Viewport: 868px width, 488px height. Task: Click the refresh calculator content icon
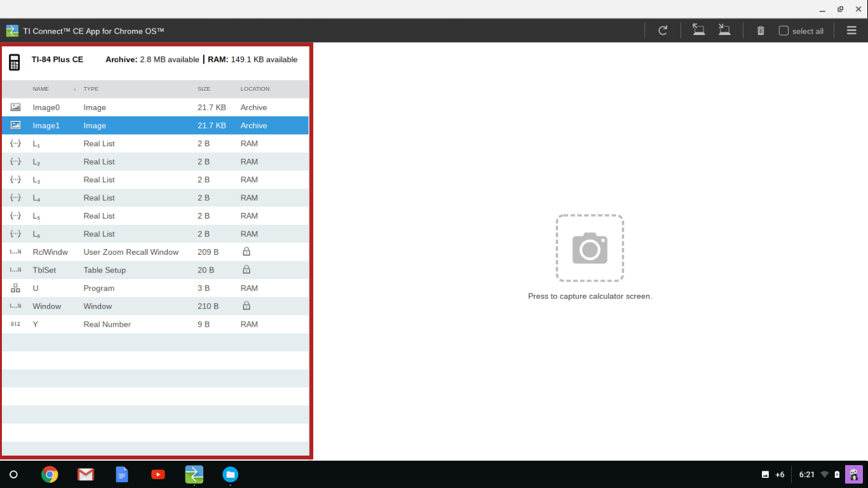(663, 30)
